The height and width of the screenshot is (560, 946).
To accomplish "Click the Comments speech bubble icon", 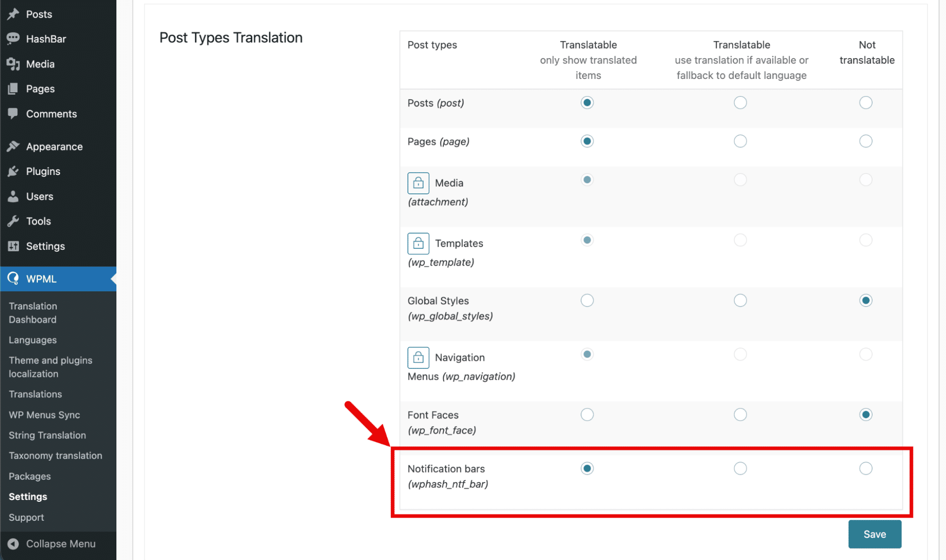I will [13, 114].
